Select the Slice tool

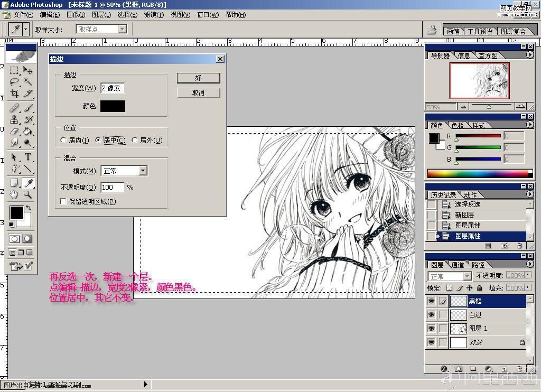pyautogui.click(x=27, y=93)
